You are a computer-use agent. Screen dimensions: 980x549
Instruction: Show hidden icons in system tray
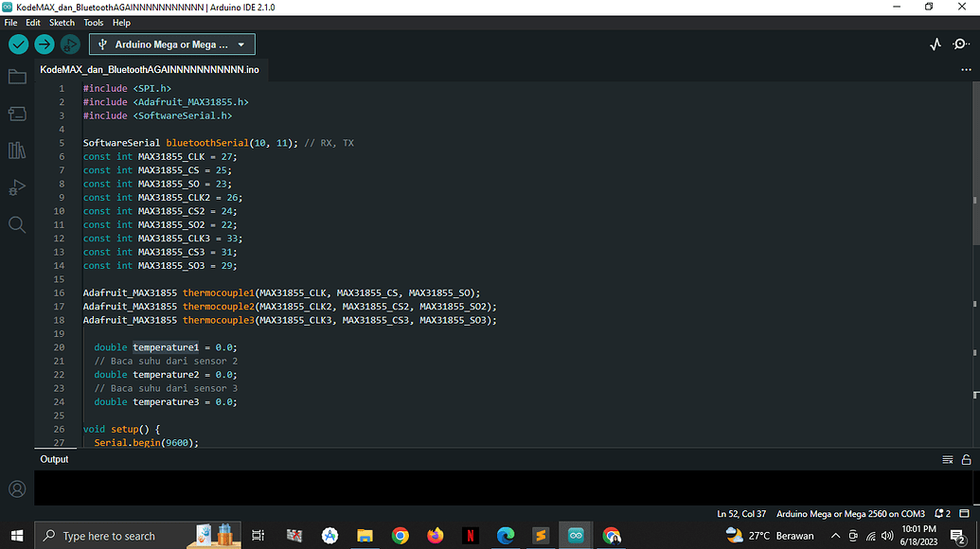(837, 536)
